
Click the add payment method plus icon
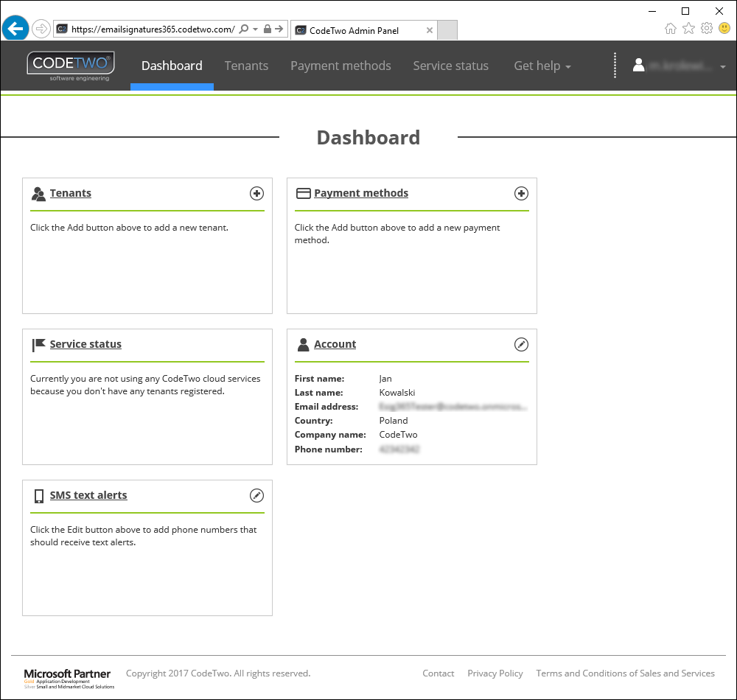coord(521,194)
